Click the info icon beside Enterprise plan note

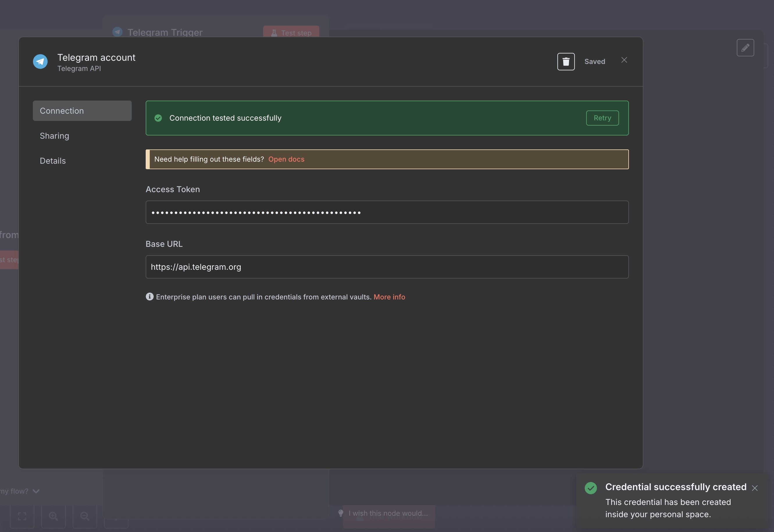[x=150, y=297]
